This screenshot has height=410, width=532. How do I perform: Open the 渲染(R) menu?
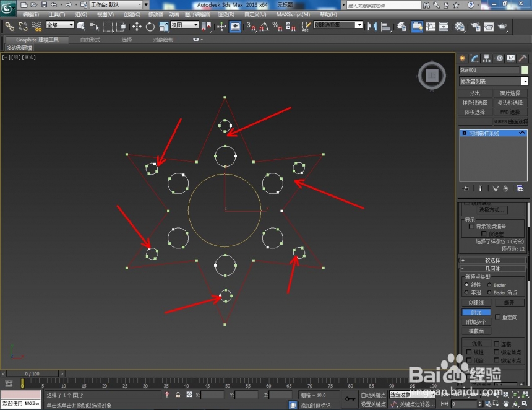226,14
